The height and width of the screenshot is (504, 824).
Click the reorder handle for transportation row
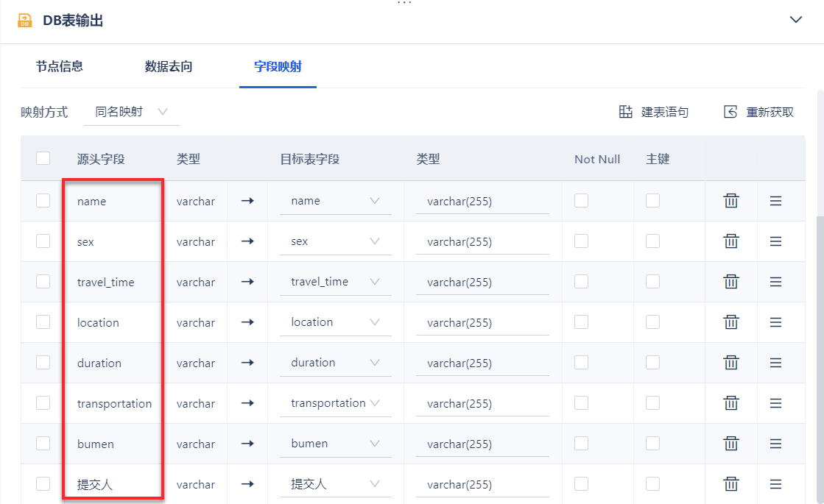pos(775,403)
